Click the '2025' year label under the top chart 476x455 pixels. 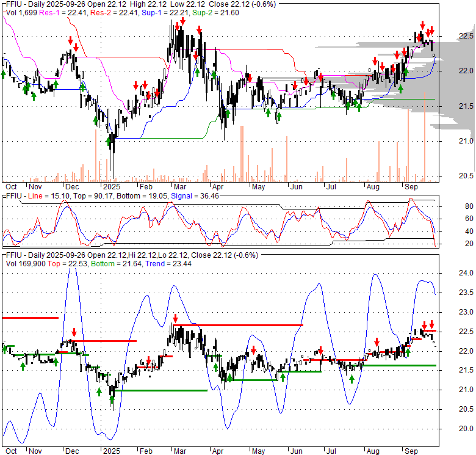112,187
